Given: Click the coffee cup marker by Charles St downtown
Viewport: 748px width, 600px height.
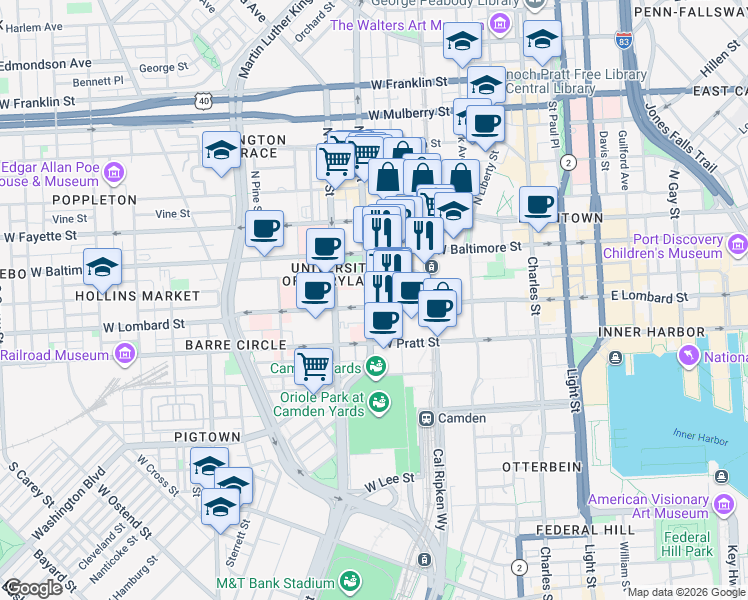Looking at the screenshot, I should pyautogui.click(x=538, y=208).
